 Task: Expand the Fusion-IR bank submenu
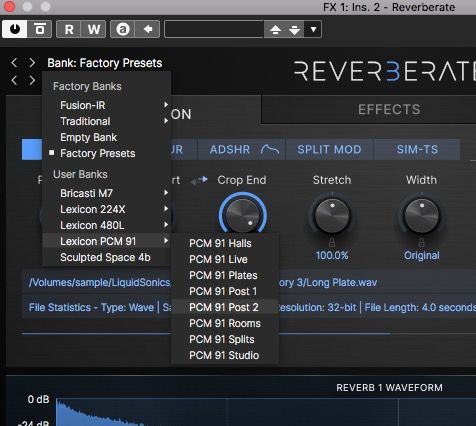107,105
